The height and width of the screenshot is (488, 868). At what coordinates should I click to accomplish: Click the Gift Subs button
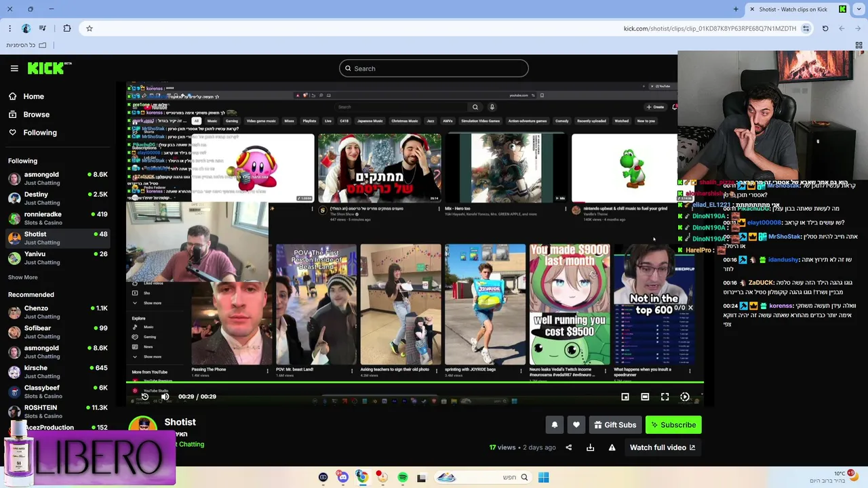tap(616, 425)
